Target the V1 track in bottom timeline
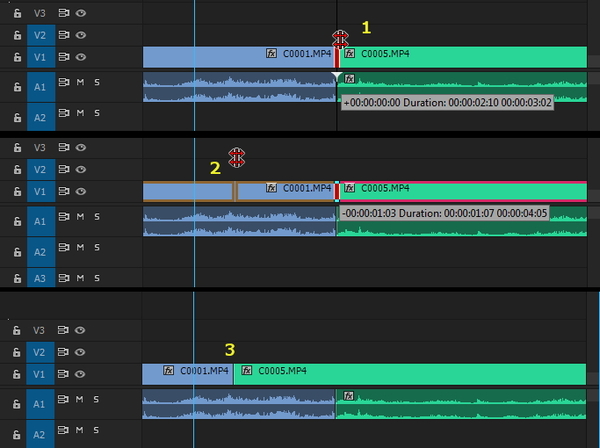 tap(40, 374)
